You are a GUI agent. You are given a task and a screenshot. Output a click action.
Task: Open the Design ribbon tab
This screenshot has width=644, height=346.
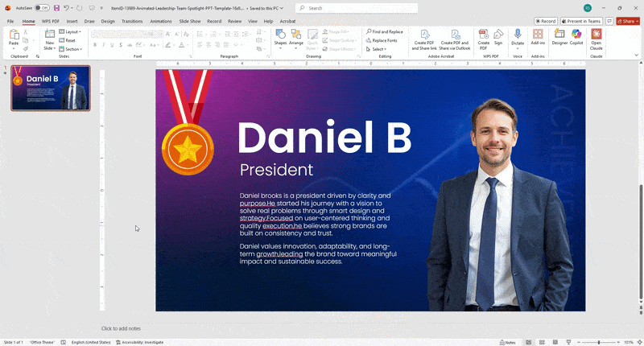pyautogui.click(x=108, y=21)
